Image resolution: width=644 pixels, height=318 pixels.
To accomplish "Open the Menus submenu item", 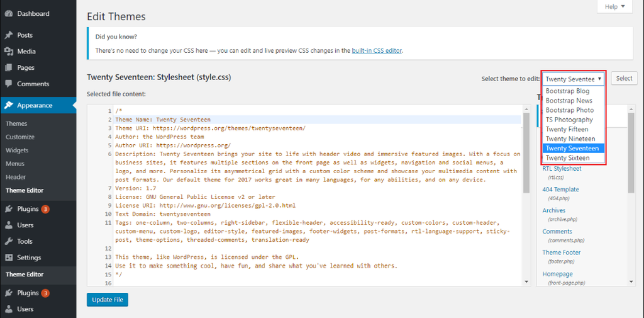I will tap(15, 164).
